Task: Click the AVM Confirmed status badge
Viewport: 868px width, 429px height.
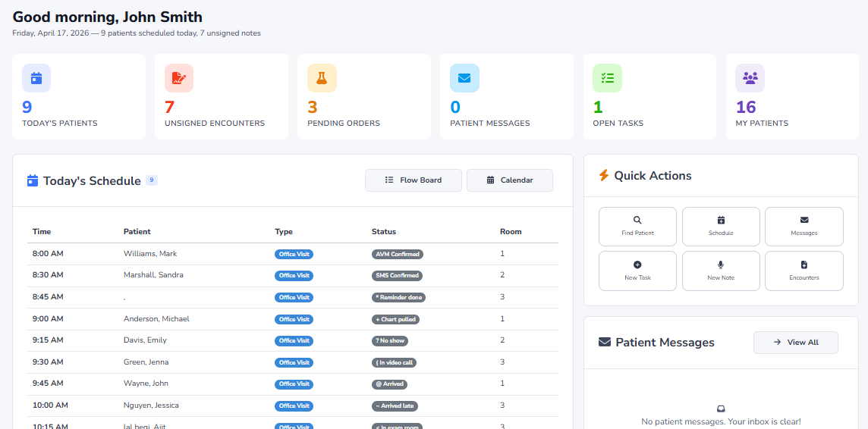Action: click(397, 255)
